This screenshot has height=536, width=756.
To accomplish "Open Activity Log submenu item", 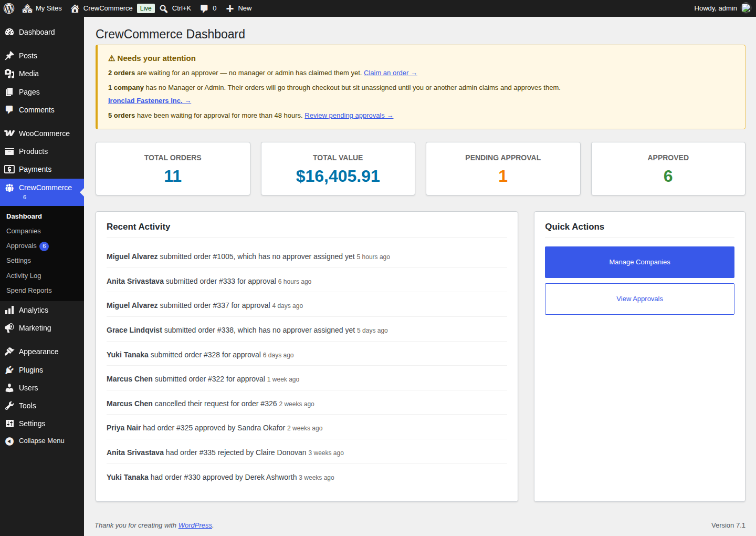I will point(24,276).
